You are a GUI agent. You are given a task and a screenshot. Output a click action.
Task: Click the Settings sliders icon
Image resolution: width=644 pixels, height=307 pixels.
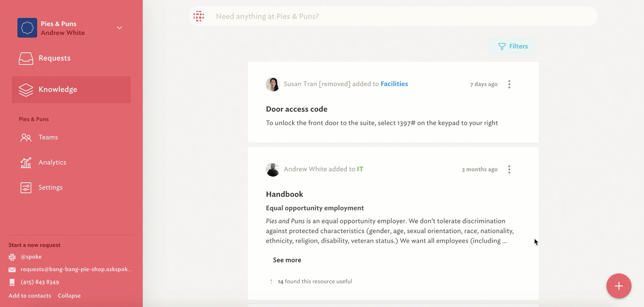tap(26, 188)
